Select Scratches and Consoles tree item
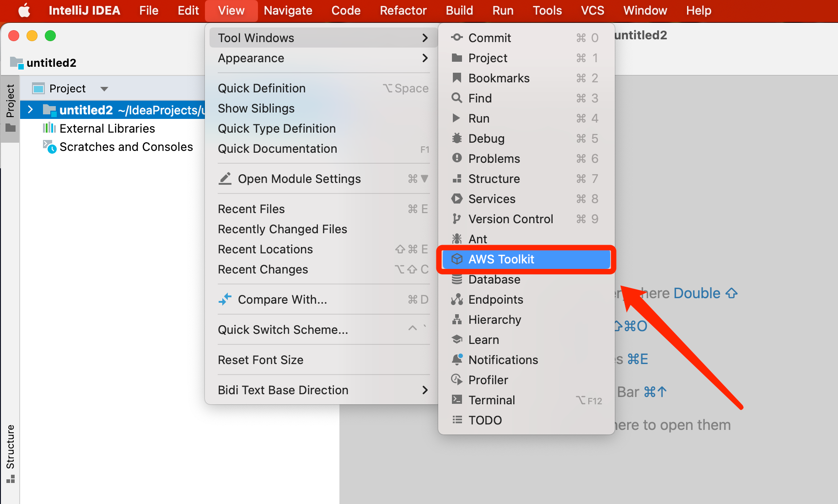Screen dimensions: 838x504 coord(126,147)
